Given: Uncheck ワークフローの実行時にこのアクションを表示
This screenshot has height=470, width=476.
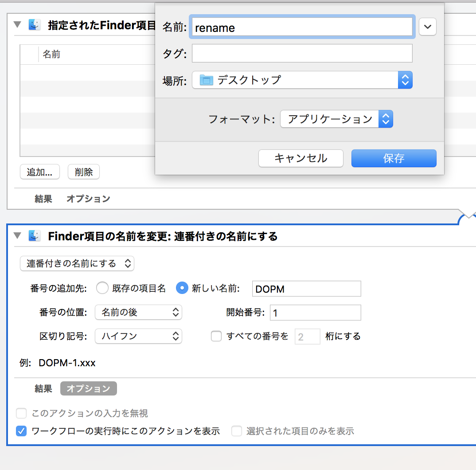Looking at the screenshot, I should 21,431.
